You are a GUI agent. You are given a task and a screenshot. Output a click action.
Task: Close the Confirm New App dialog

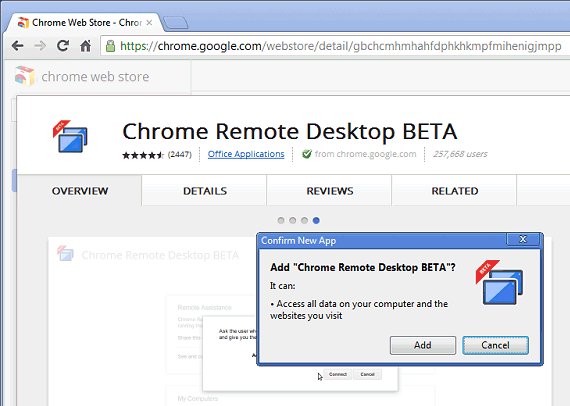point(523,239)
